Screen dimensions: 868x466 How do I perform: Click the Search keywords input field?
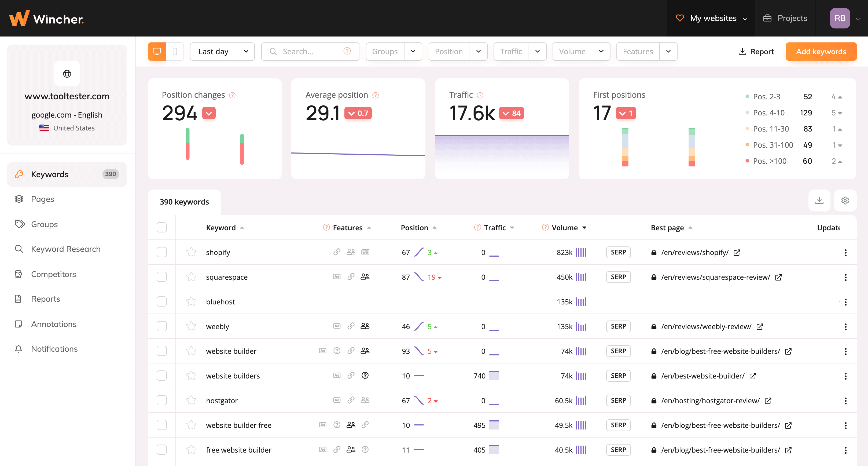click(310, 51)
